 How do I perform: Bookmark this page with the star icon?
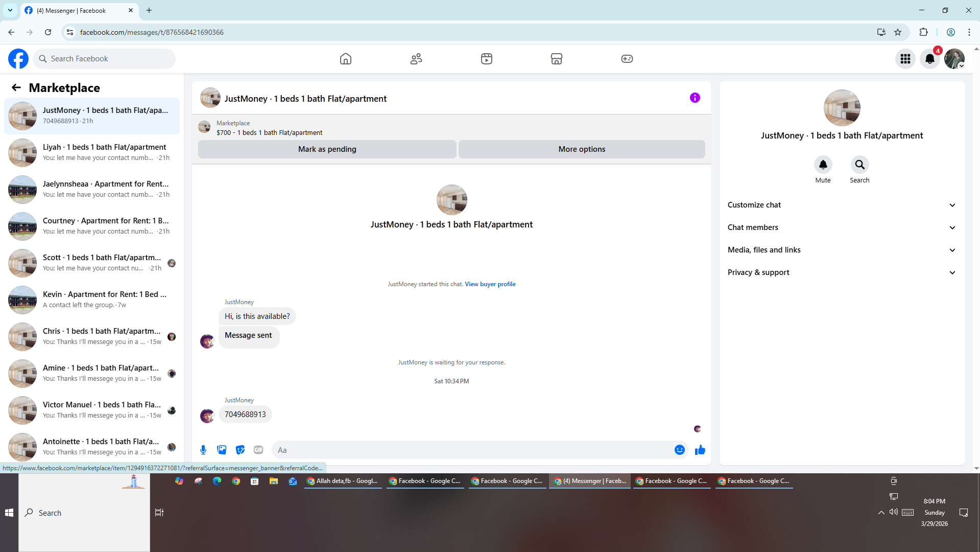(x=898, y=32)
